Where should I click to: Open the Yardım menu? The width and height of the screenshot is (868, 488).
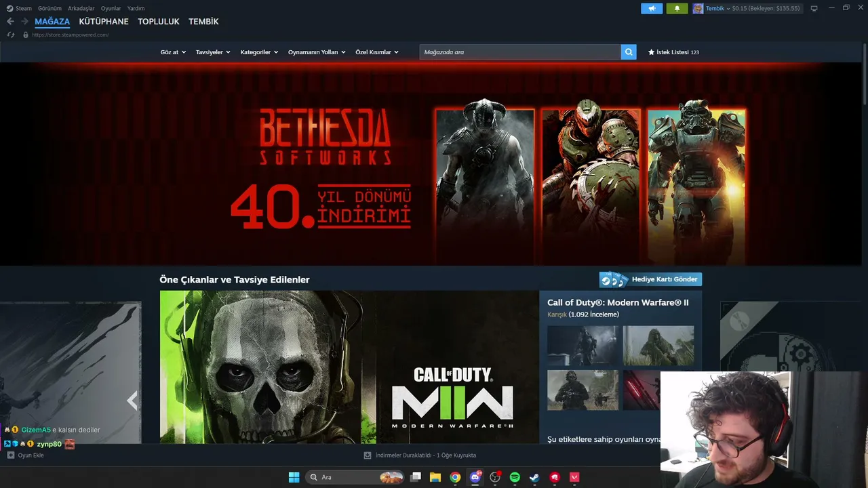[136, 8]
